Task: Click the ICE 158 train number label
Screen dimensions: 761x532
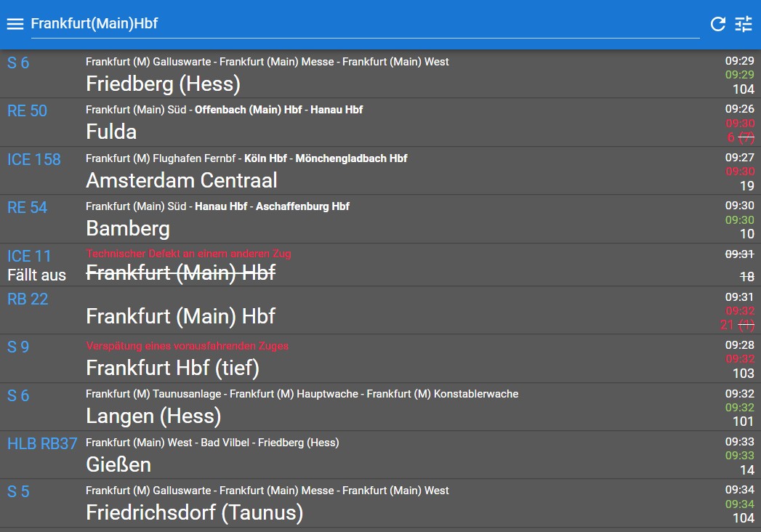Action: point(34,159)
